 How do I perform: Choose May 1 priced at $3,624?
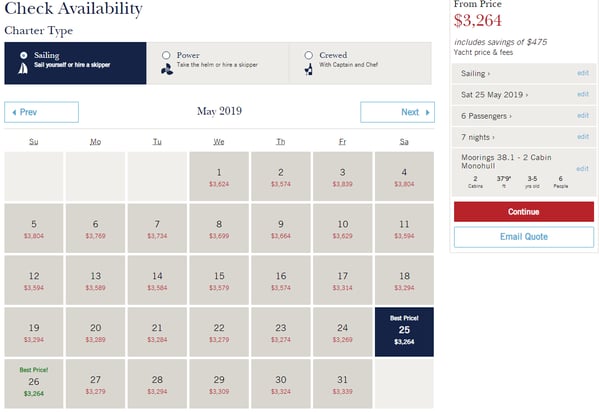(219, 177)
